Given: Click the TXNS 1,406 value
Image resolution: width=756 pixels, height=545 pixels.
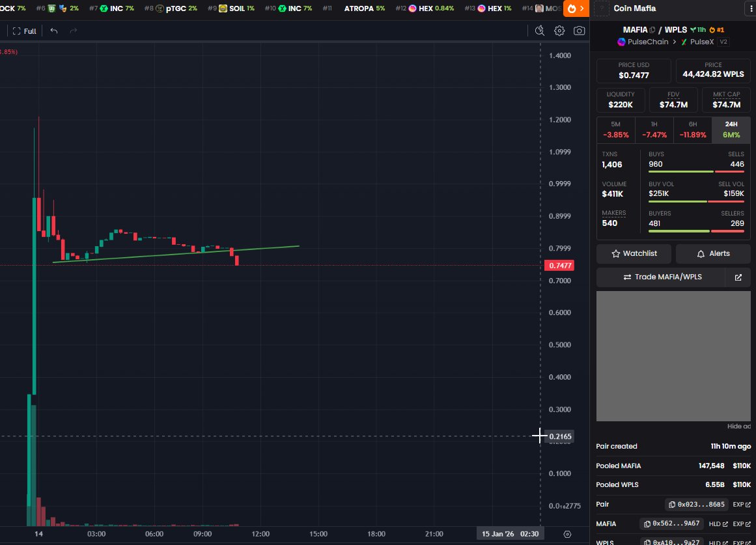Looking at the screenshot, I should click(612, 165).
